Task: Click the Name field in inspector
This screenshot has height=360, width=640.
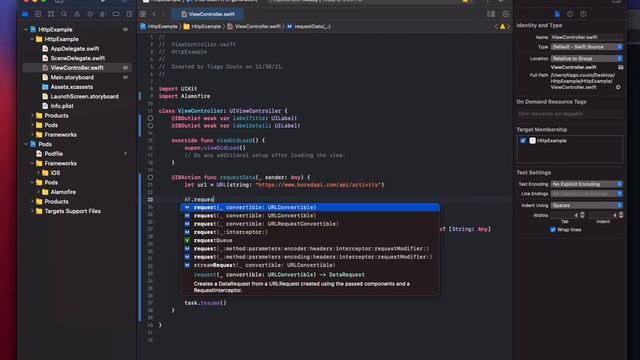Action: (587, 37)
